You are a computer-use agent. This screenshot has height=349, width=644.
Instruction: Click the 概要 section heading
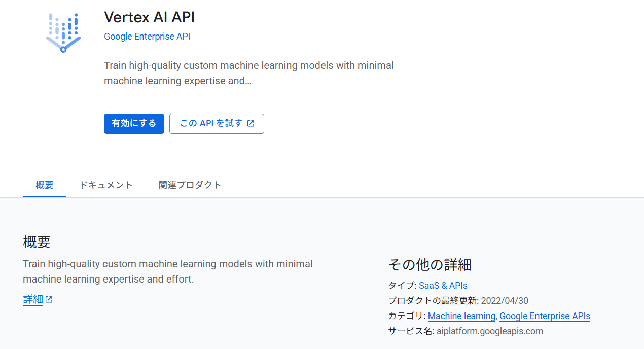coord(37,242)
